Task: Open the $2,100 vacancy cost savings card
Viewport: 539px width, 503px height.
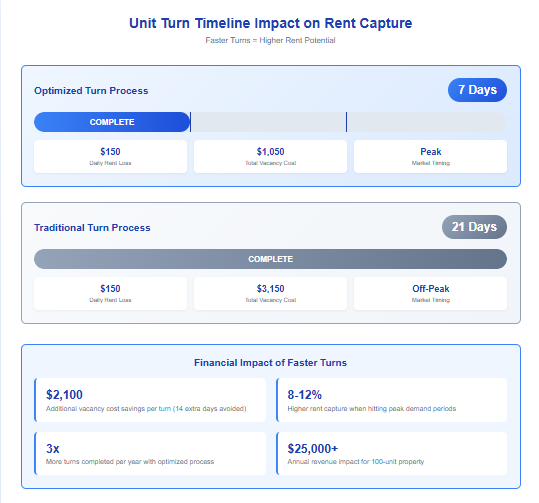Action: coord(150,400)
